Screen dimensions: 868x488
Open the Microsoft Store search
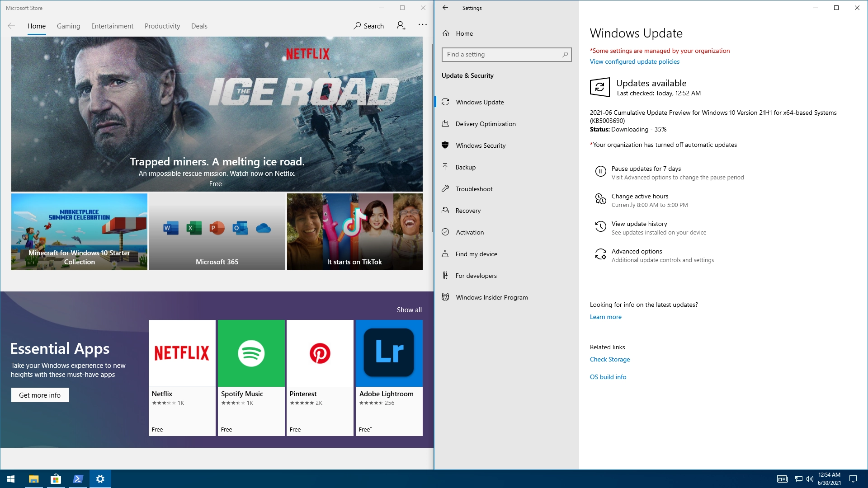[369, 26]
